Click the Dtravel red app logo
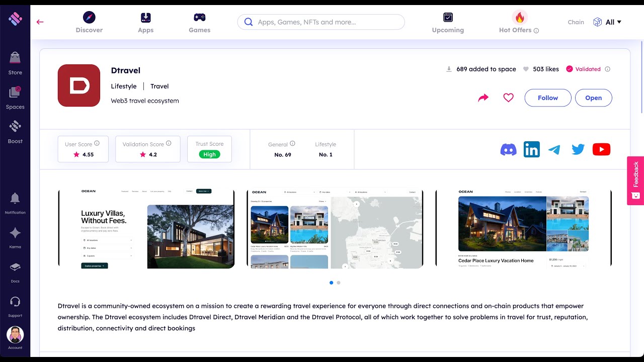The height and width of the screenshot is (362, 644). (x=79, y=85)
